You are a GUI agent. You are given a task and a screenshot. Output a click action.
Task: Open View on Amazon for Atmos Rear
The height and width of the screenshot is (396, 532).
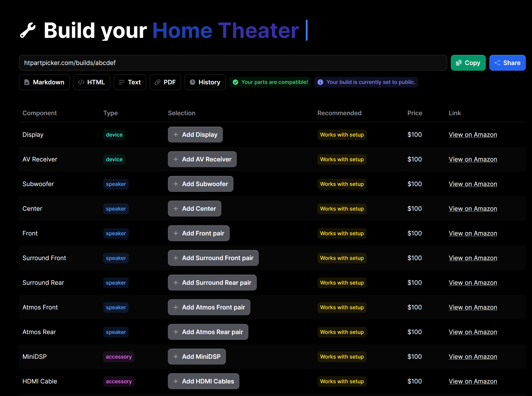pyautogui.click(x=473, y=332)
